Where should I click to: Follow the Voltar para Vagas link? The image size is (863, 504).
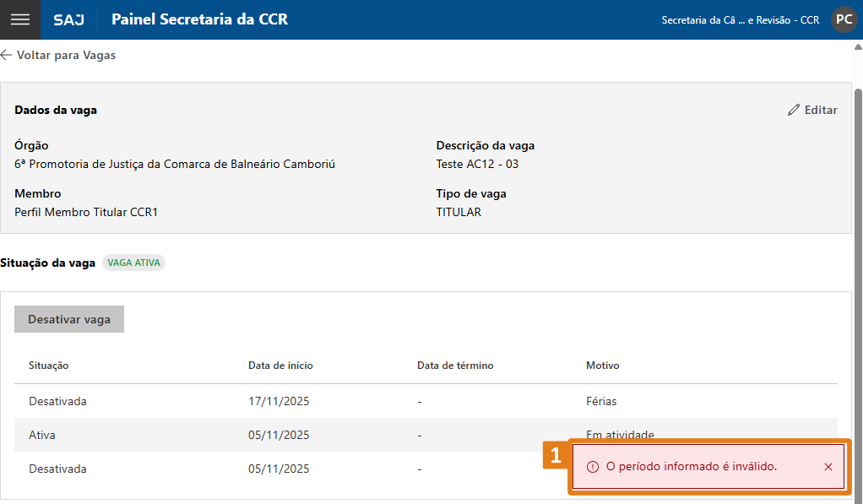(66, 55)
